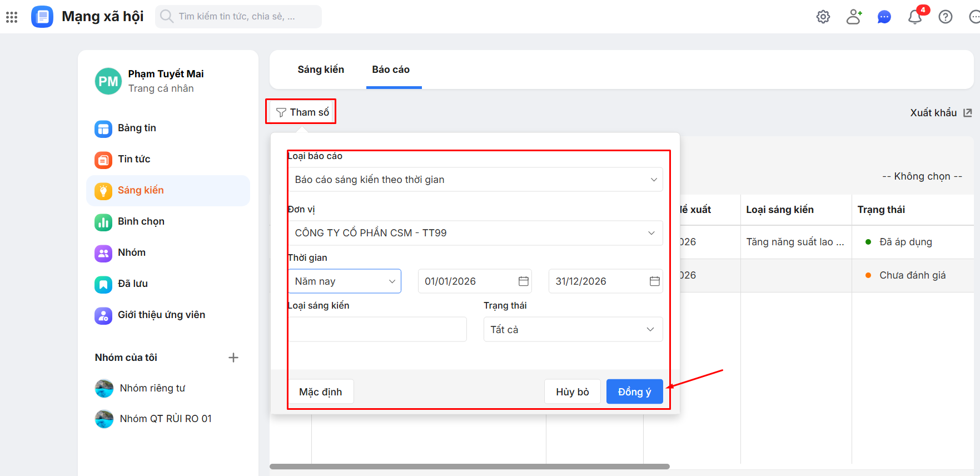This screenshot has height=476, width=980.
Task: Click the Nhóm riêng tư group avatar
Action: [x=104, y=388]
